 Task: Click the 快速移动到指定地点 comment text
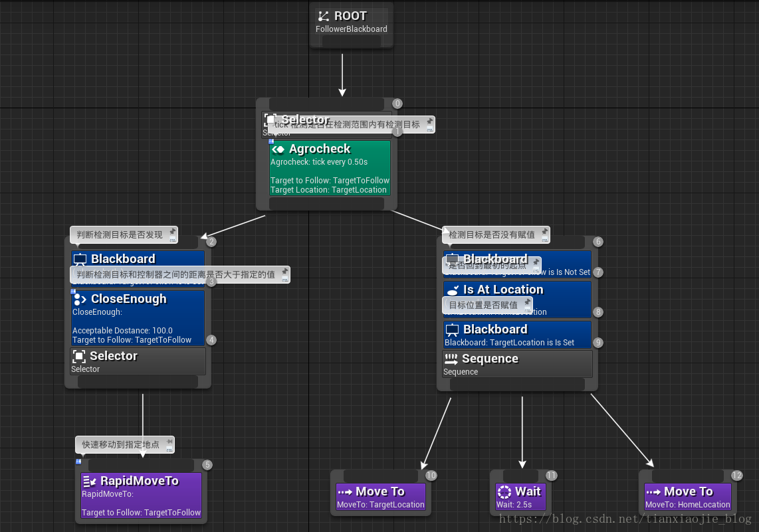pyautogui.click(x=120, y=445)
